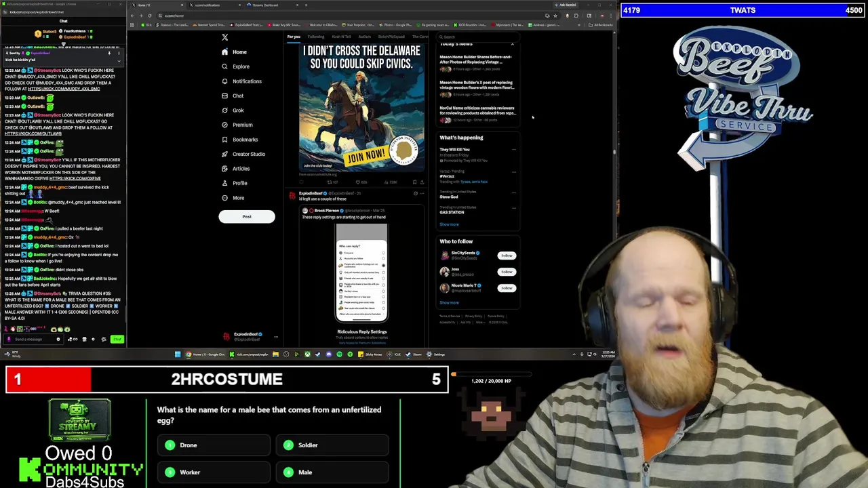The image size is (868, 488).
Task: Open Terms of Service footer link
Action: [x=450, y=316]
